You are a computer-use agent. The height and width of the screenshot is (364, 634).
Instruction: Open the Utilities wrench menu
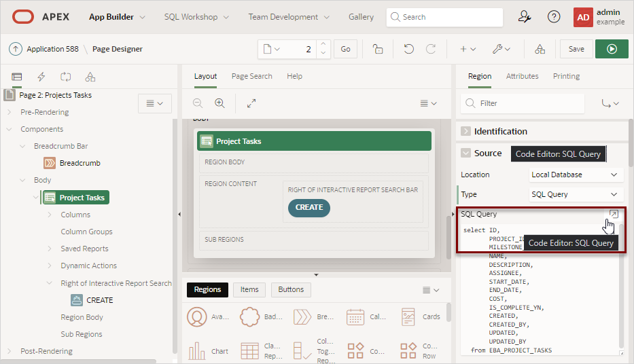pyautogui.click(x=501, y=49)
